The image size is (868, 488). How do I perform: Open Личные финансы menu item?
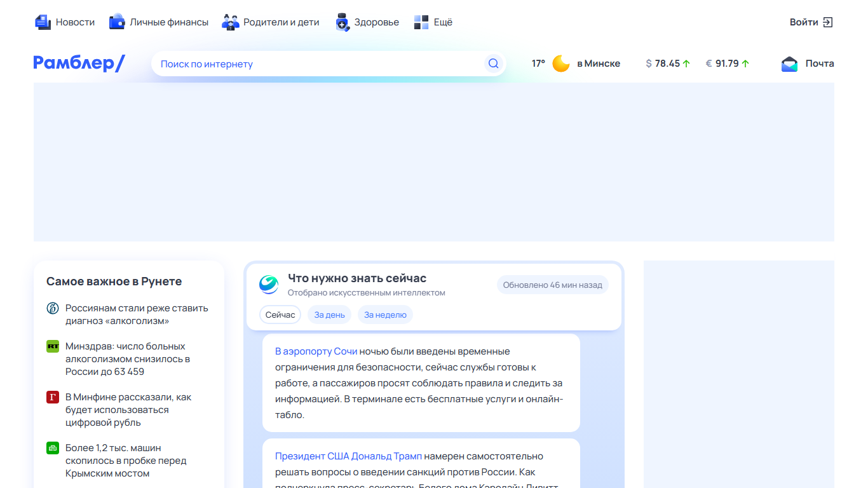[158, 22]
